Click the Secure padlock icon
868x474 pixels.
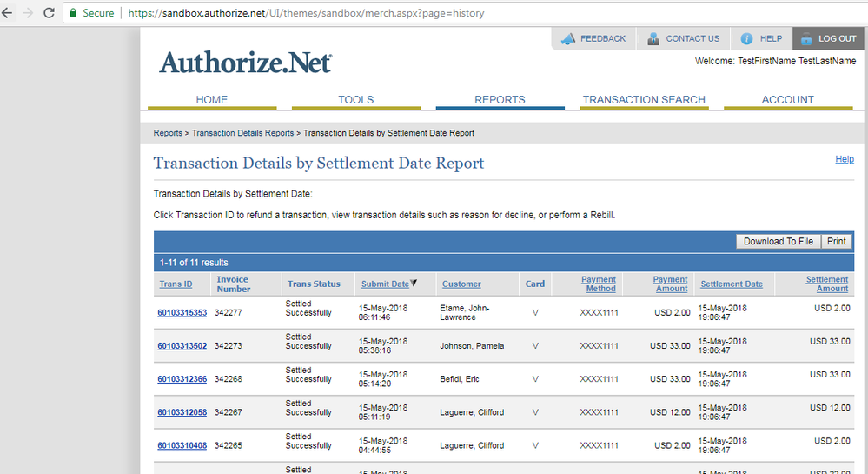coord(74,13)
